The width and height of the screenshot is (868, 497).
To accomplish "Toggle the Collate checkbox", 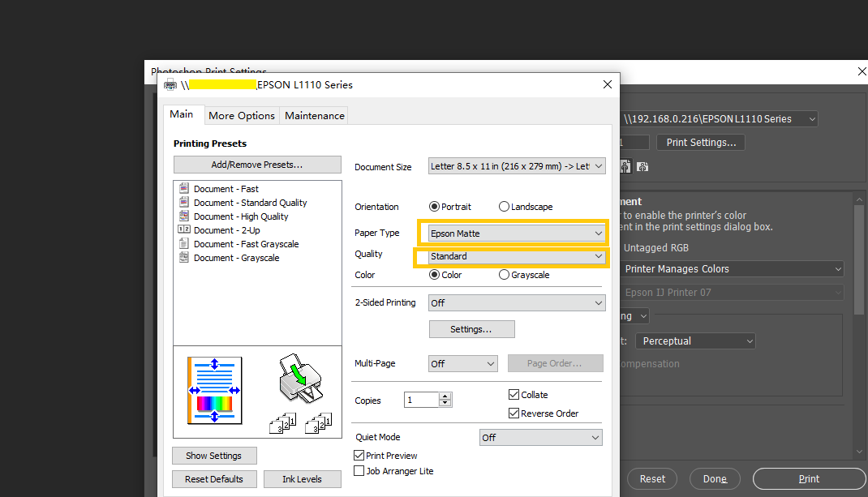I will tap(513, 395).
